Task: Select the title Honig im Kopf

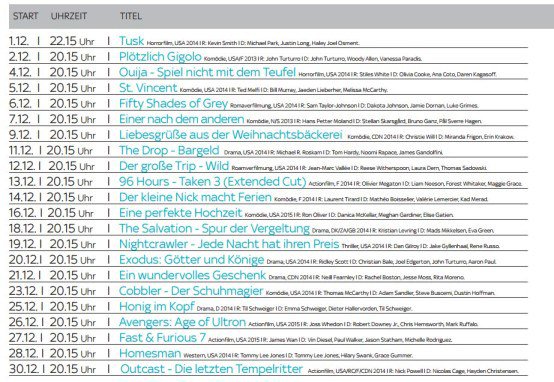Action: point(157,306)
